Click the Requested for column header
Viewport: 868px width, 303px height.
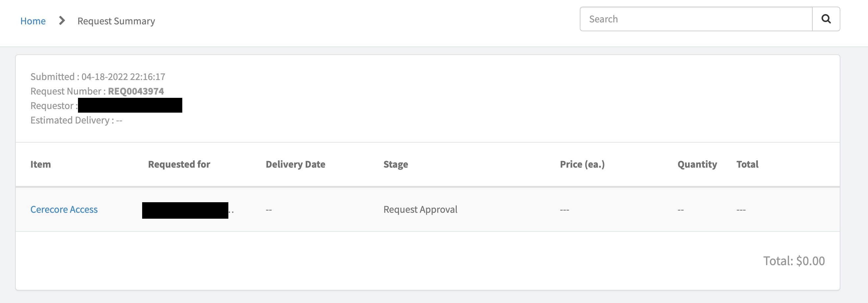[x=179, y=164]
